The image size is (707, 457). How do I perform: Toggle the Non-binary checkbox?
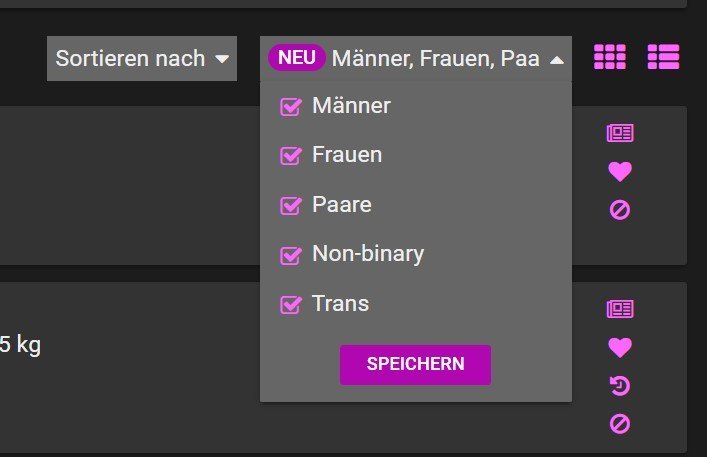(291, 255)
